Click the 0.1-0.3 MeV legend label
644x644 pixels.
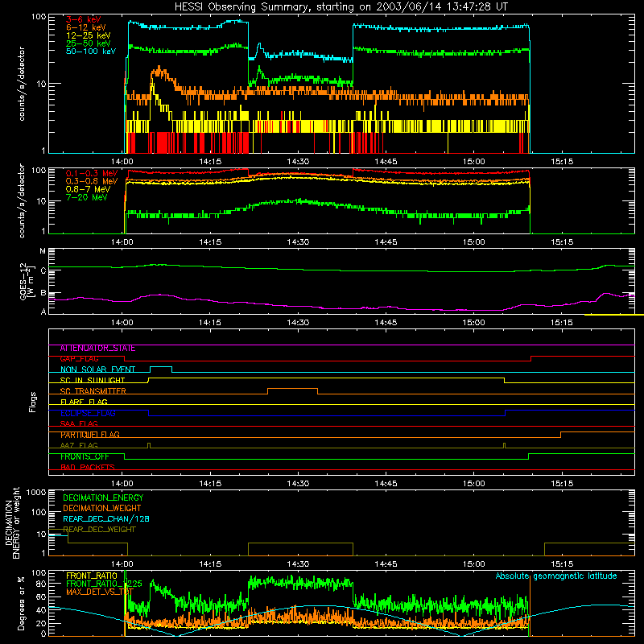(92, 173)
